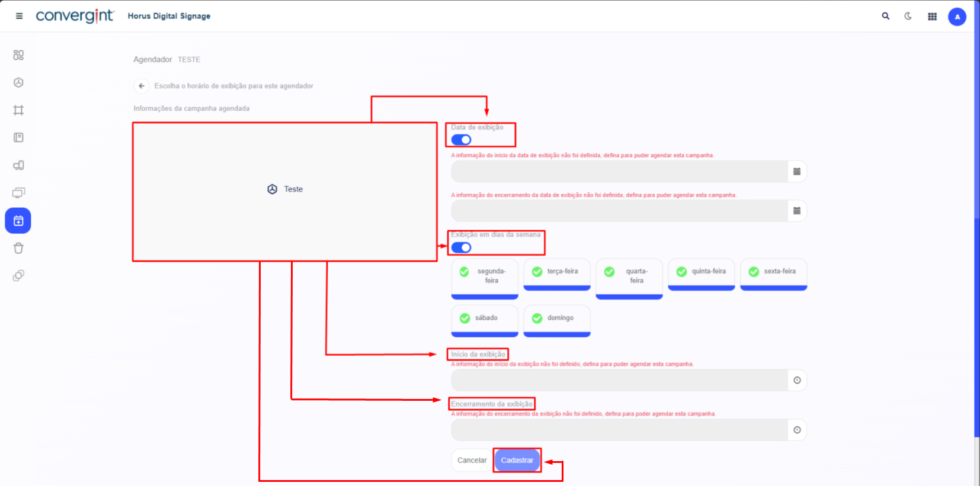
Task: Select the Teste campaign preview
Action: 285,189
